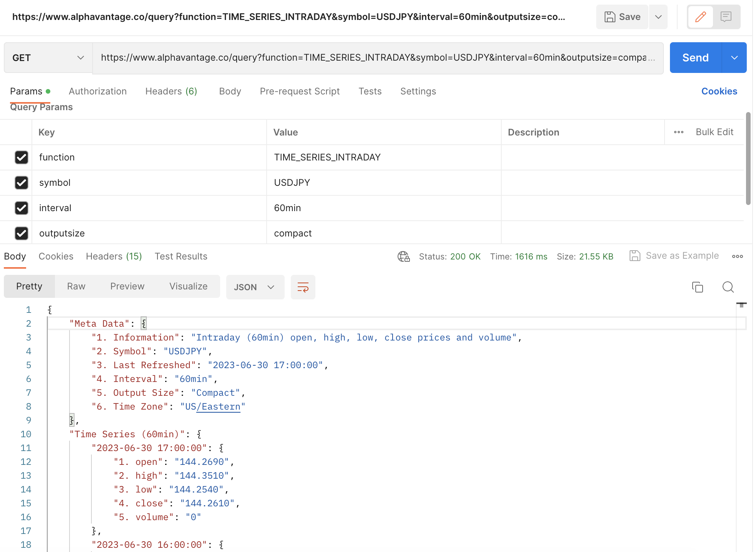Uncheck the symbol parameter checkbox
The height and width of the screenshot is (552, 756).
tap(22, 183)
